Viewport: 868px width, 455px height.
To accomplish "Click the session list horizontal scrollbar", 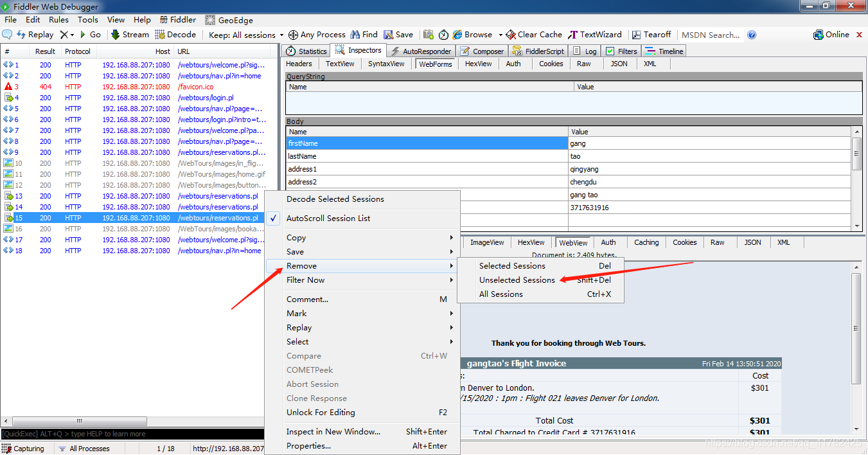I will click(x=80, y=422).
